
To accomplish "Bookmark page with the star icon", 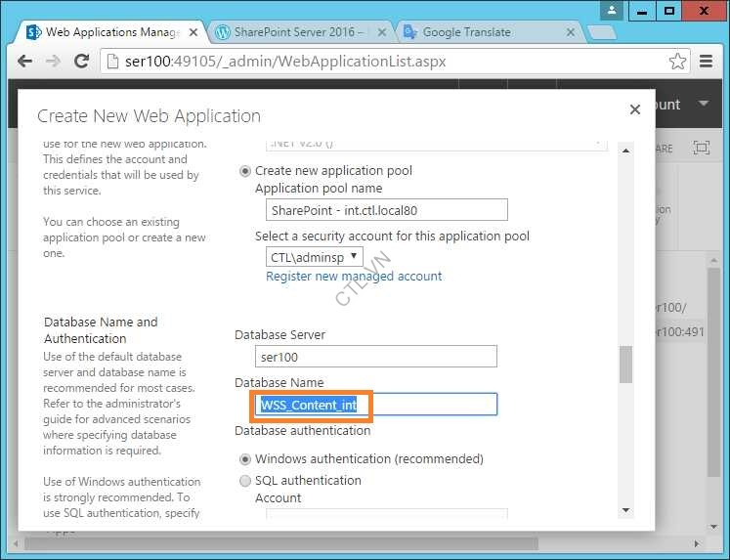I will pos(677,62).
